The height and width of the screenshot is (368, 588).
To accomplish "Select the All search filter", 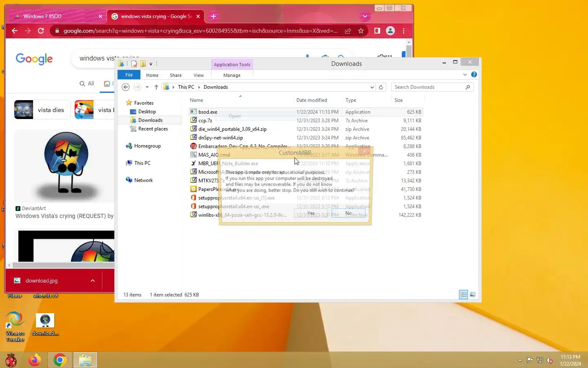I will coord(87,83).
